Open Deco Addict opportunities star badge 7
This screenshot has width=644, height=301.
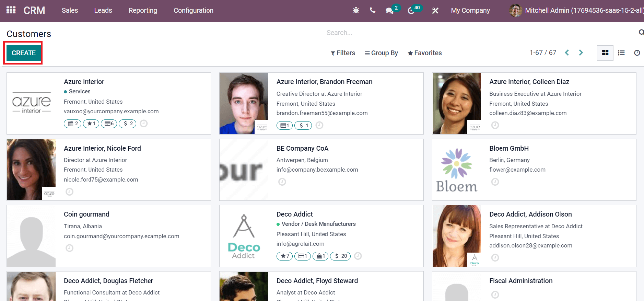(x=284, y=256)
